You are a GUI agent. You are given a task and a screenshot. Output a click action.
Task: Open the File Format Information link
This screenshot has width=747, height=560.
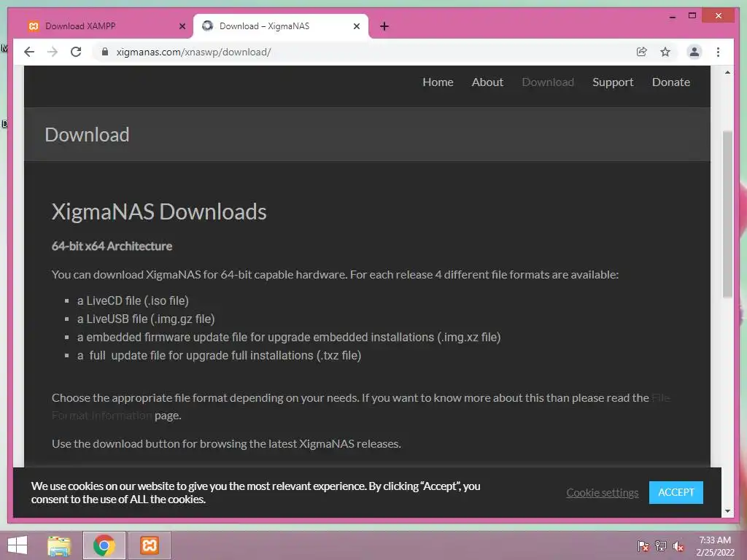tap(102, 415)
